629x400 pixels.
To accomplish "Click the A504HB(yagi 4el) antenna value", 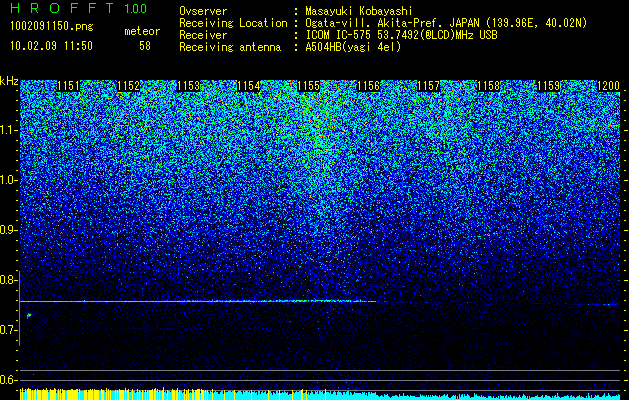I will (x=353, y=47).
